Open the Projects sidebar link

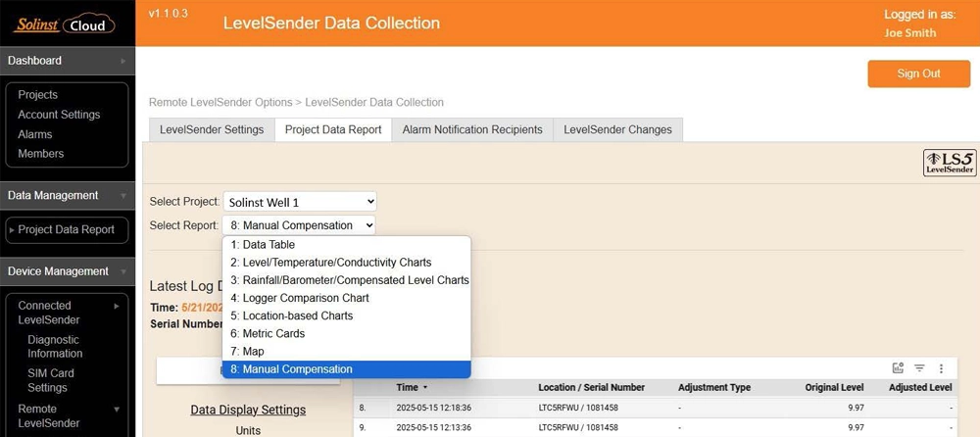[x=37, y=95]
